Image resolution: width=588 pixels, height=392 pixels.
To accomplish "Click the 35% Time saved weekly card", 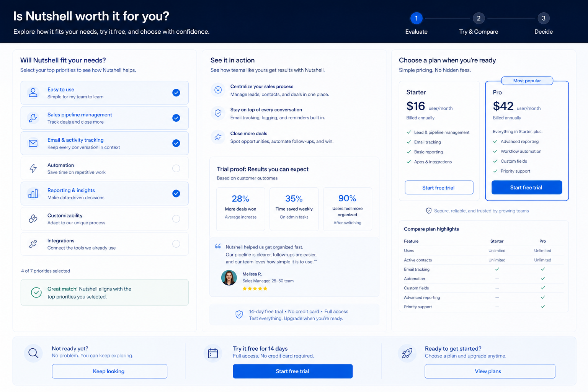I will [294, 209].
